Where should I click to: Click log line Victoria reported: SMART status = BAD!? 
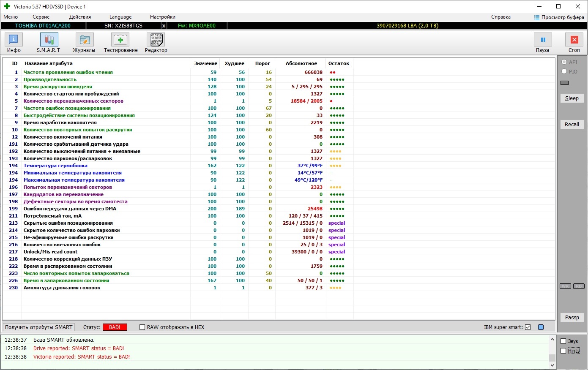82,357
